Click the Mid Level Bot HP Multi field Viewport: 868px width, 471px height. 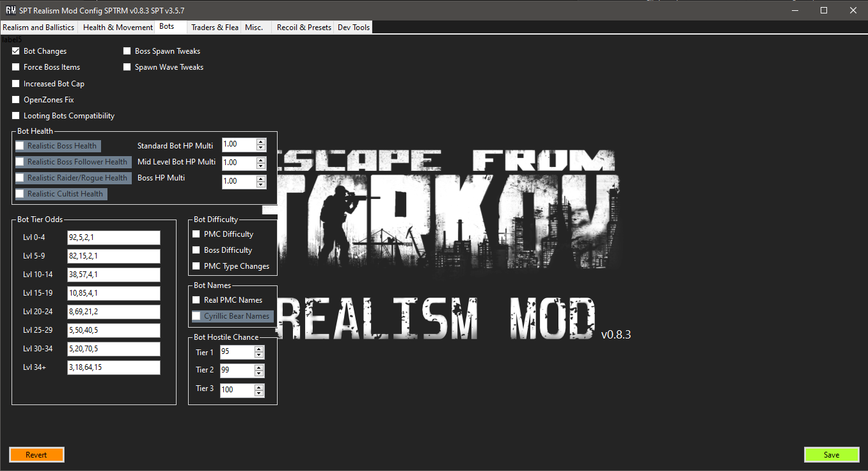click(x=239, y=163)
